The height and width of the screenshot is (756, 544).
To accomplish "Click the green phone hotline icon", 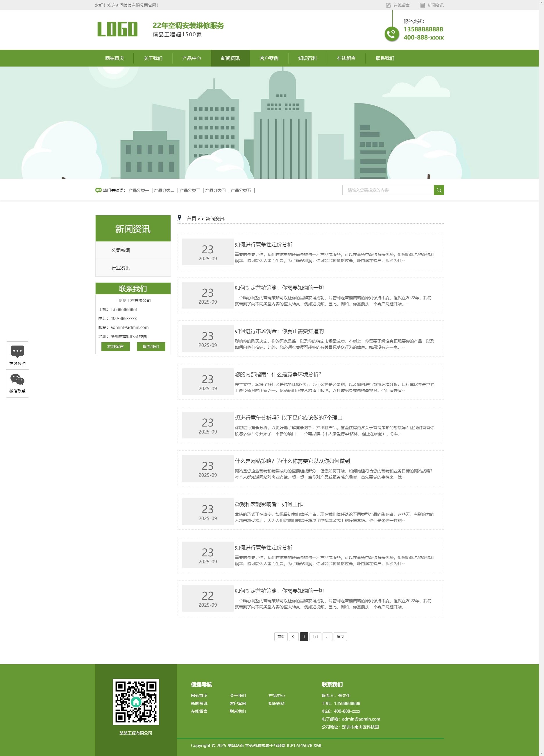I will [x=392, y=34].
